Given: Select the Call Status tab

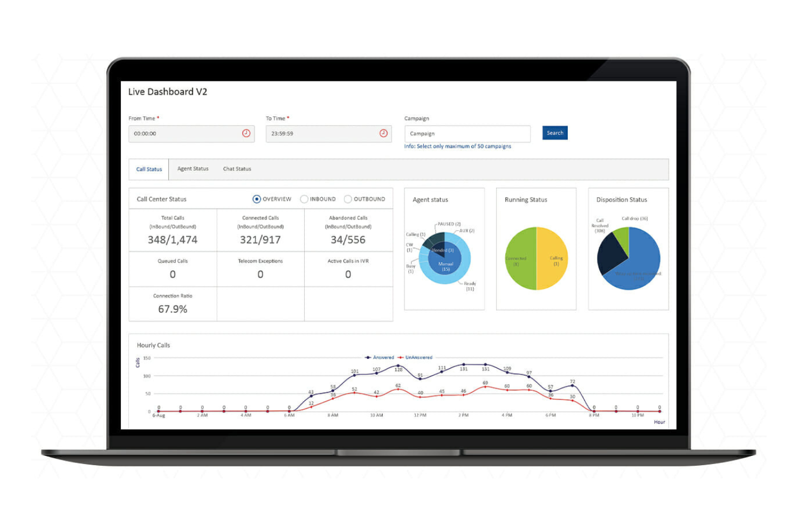Looking at the screenshot, I should pos(149,169).
